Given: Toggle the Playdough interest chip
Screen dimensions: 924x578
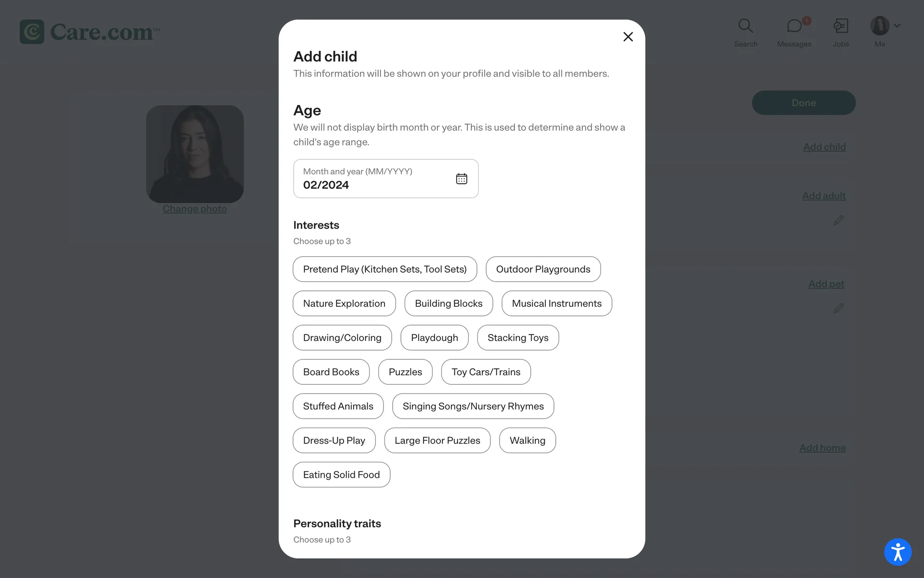Looking at the screenshot, I should click(434, 338).
